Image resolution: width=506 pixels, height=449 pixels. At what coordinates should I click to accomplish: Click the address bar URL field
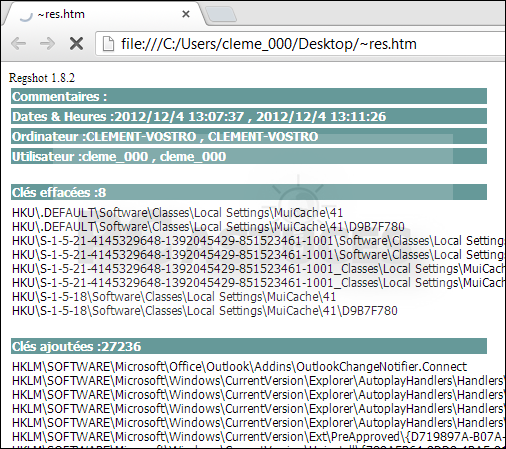[x=300, y=44]
